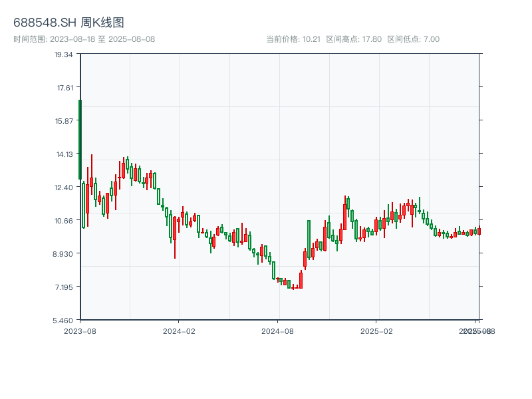Select the last red candlestick at chart end
Screen dimensions: 532x399
[479, 231]
